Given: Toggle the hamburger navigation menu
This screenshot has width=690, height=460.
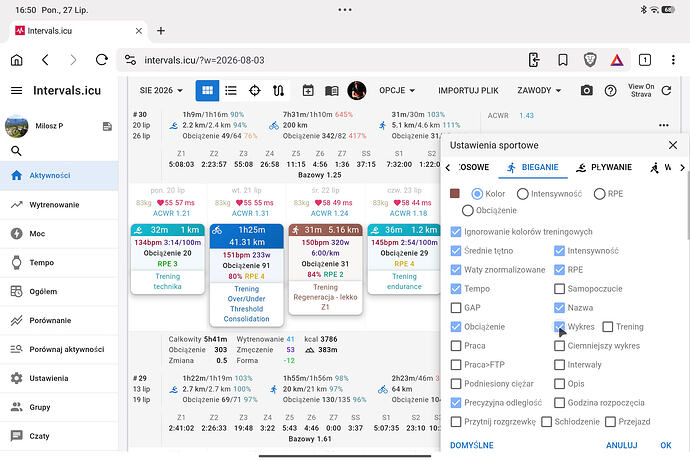Looking at the screenshot, I should click(x=16, y=90).
